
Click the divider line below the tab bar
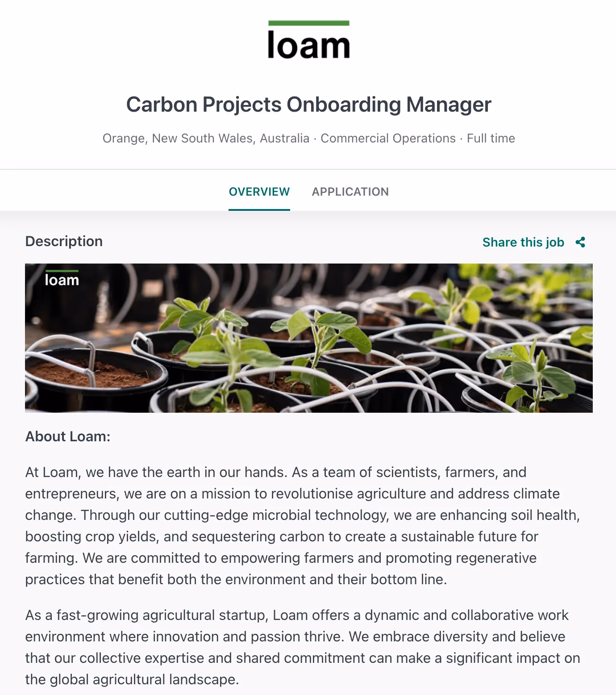click(x=308, y=211)
